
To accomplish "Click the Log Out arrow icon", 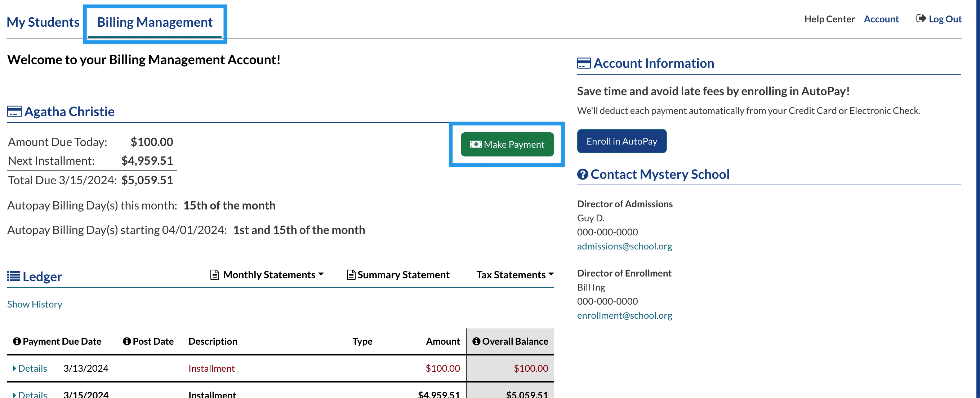I will click(x=921, y=19).
